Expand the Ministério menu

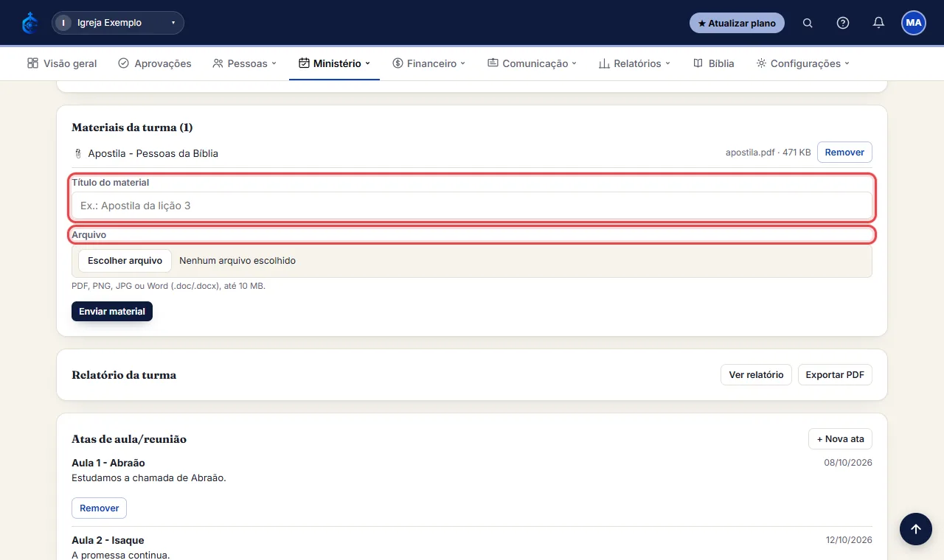(x=334, y=63)
